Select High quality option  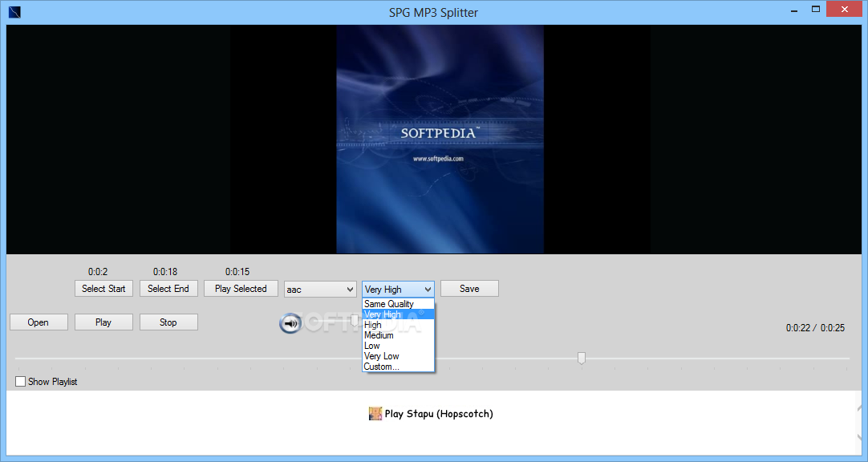click(x=398, y=325)
